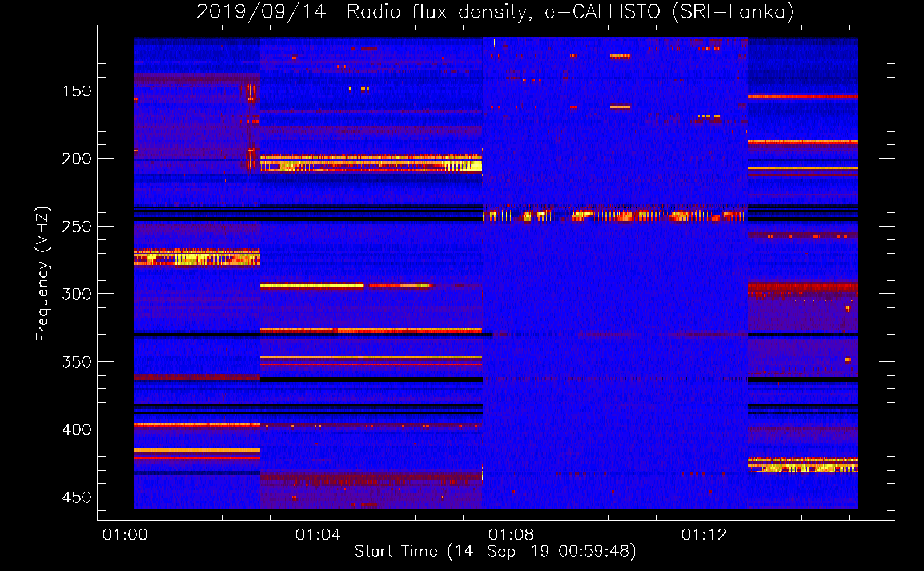924x571 pixels.
Task: Click the 350 frequency tick label
Action: coord(77,362)
